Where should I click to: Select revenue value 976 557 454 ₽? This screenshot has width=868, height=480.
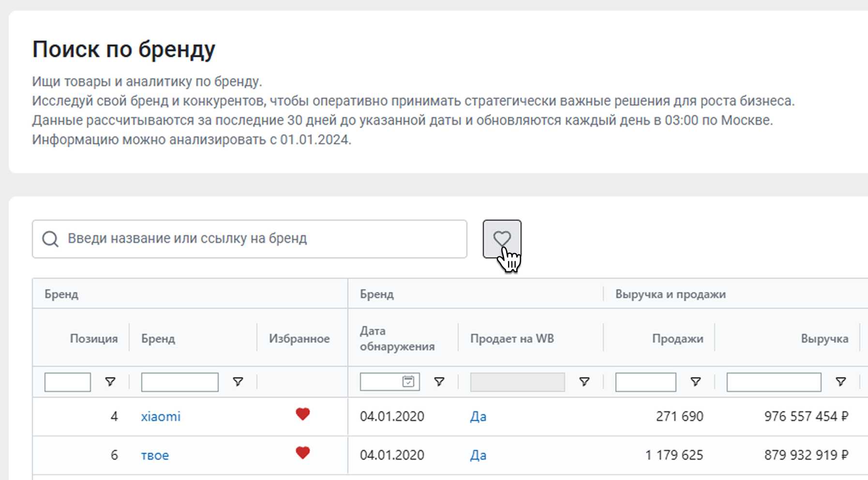click(806, 417)
